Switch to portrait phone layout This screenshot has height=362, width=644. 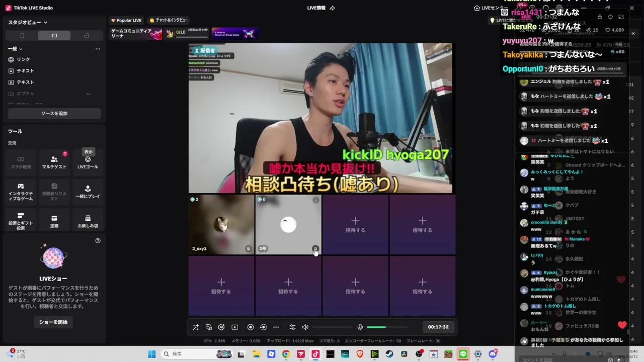point(22,36)
